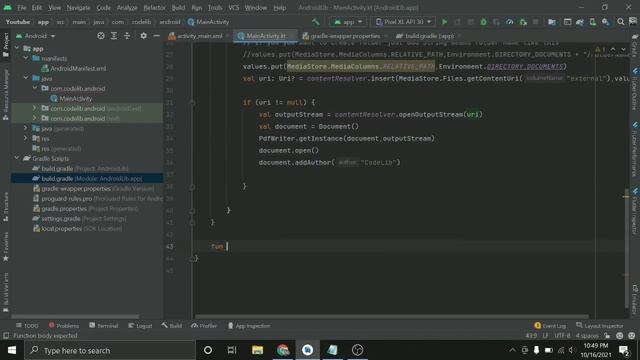Open the Terminal tool window
This screenshot has width=640, height=360.
[104, 325]
